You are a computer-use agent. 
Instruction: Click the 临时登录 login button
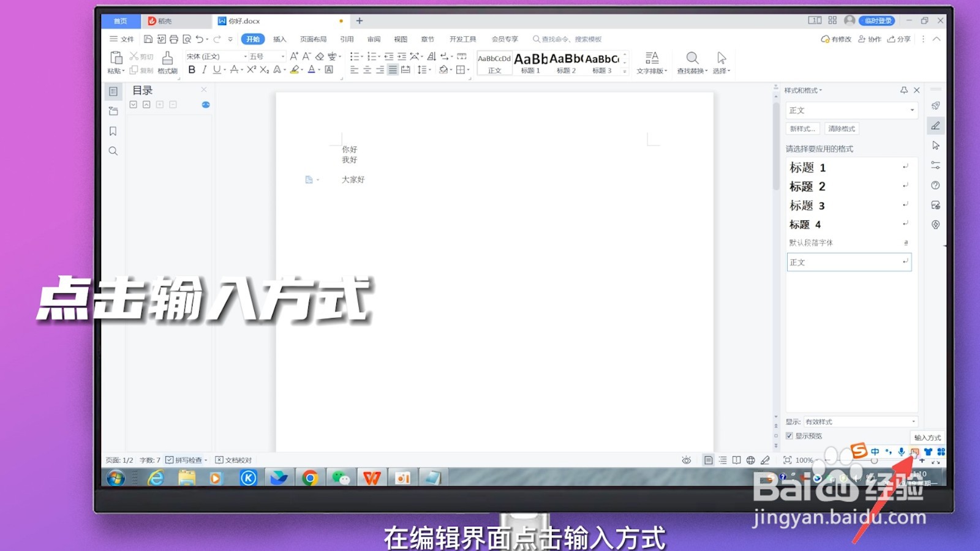click(x=878, y=21)
